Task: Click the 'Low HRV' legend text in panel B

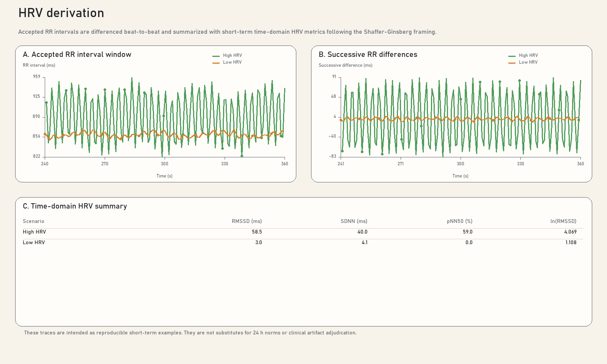Action: point(528,62)
